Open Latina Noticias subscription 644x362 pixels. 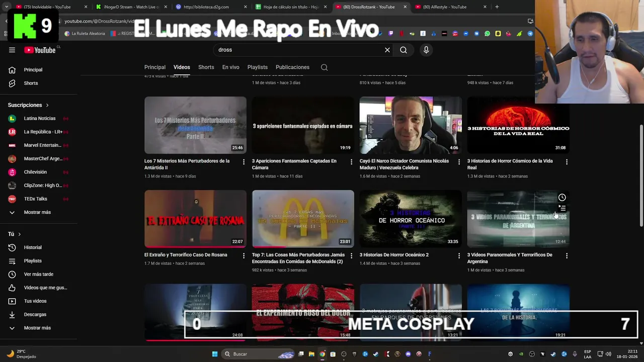(x=39, y=119)
